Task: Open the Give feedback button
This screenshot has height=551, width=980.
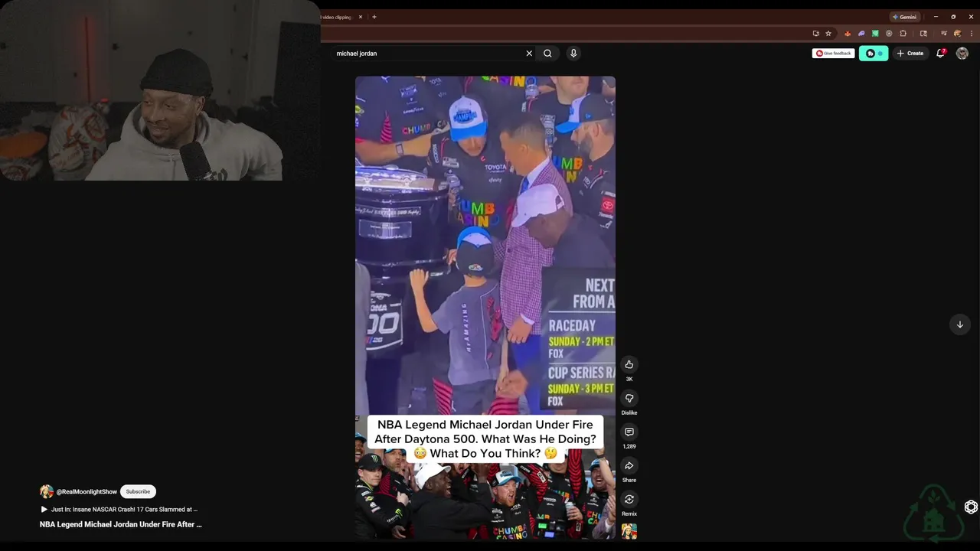Action: [834, 54]
